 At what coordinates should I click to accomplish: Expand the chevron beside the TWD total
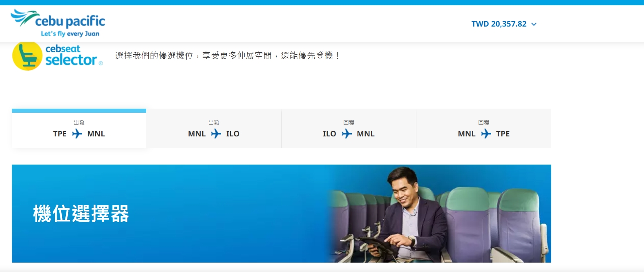pyautogui.click(x=534, y=25)
